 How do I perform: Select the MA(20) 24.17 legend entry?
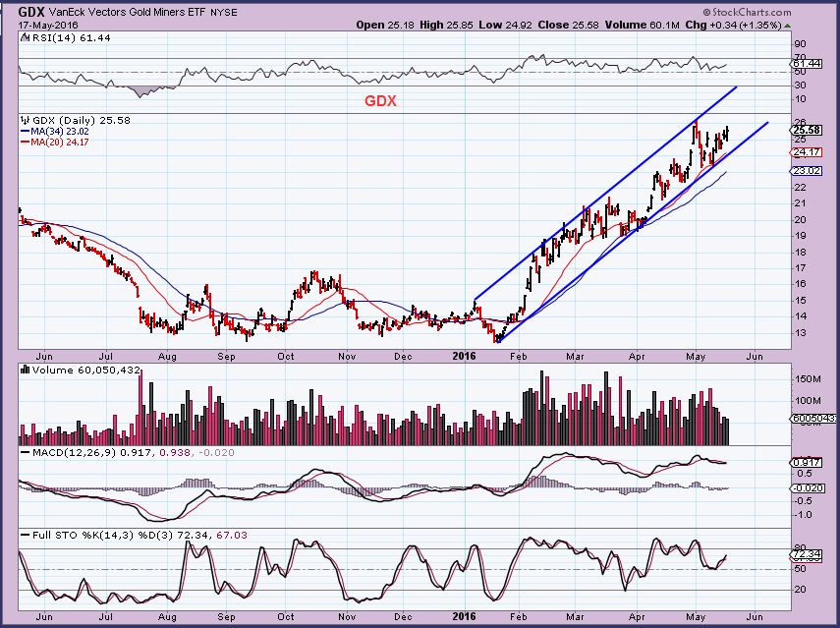point(60,142)
